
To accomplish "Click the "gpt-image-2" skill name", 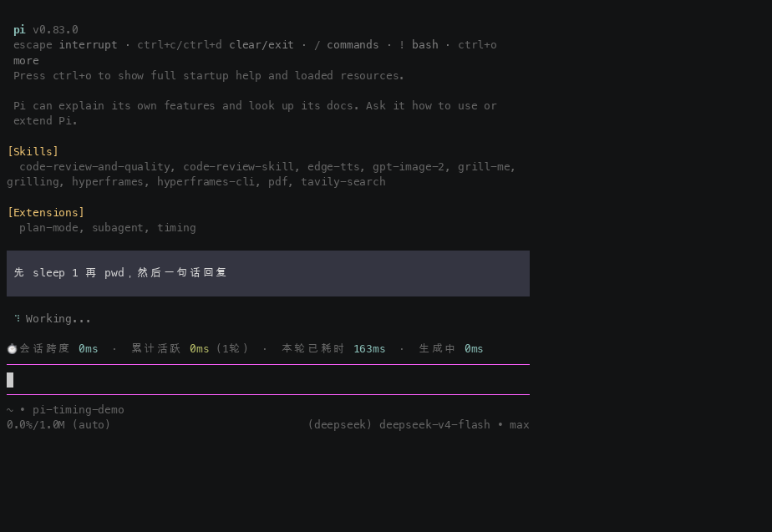I will 409,167.
